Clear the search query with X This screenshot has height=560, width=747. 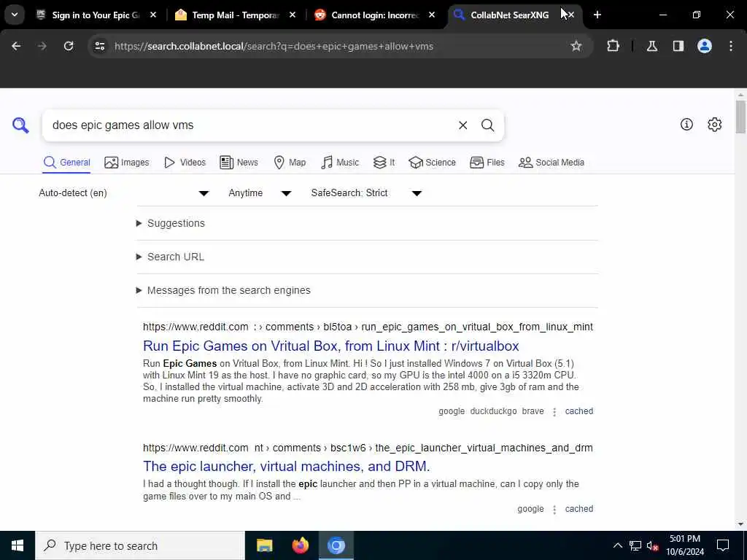coord(462,125)
